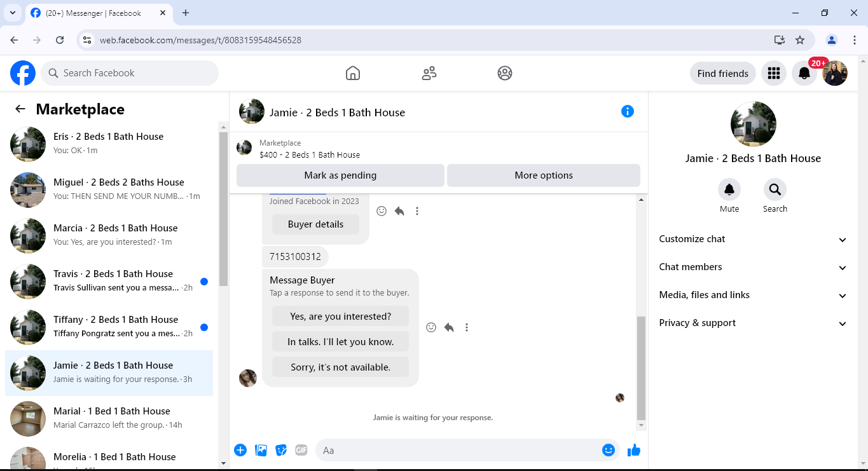Reload the page in browser toolbar
868x471 pixels.
60,40
